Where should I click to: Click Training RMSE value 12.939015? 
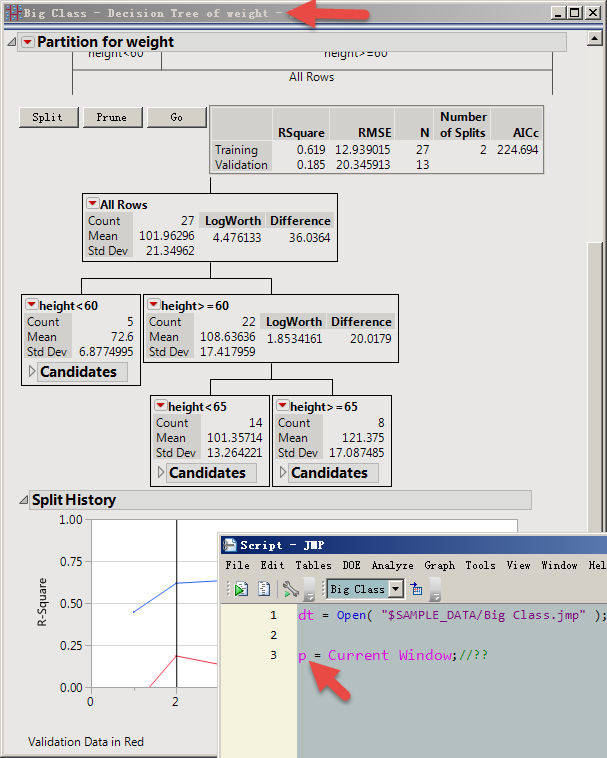click(362, 150)
